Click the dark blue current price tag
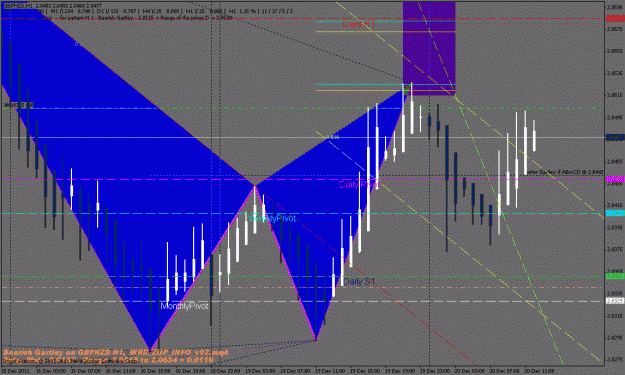Image resolution: width=625 pixels, height=375 pixels. pyautogui.click(x=615, y=137)
